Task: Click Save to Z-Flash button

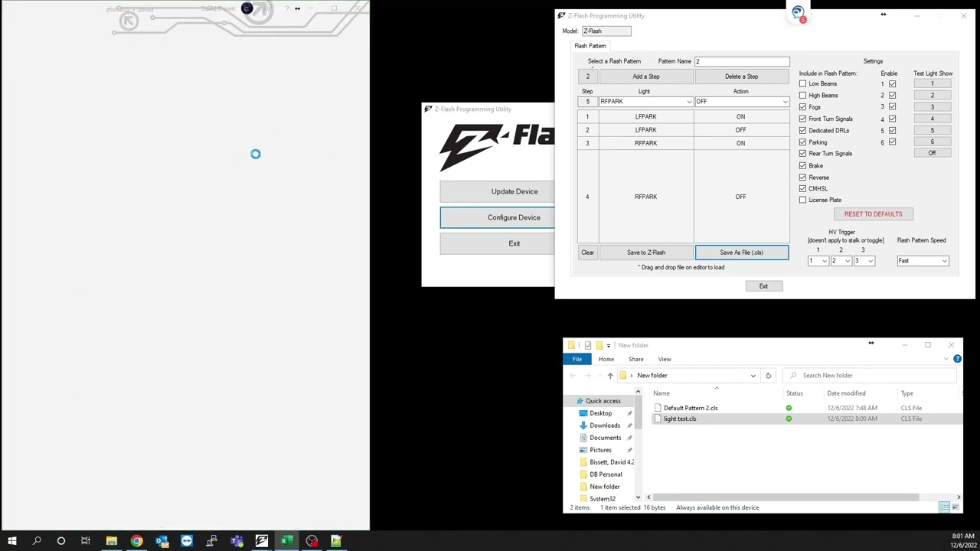Action: (x=645, y=253)
